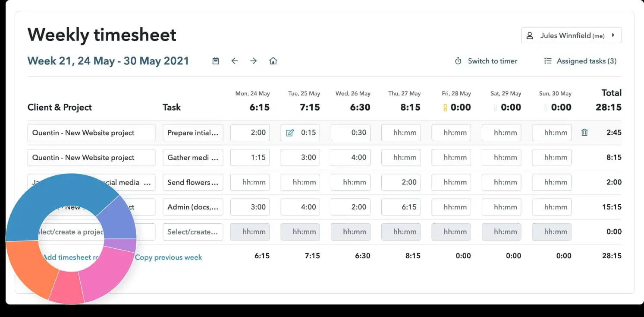Go to the next week using the arrow
644x317 pixels.
point(254,61)
